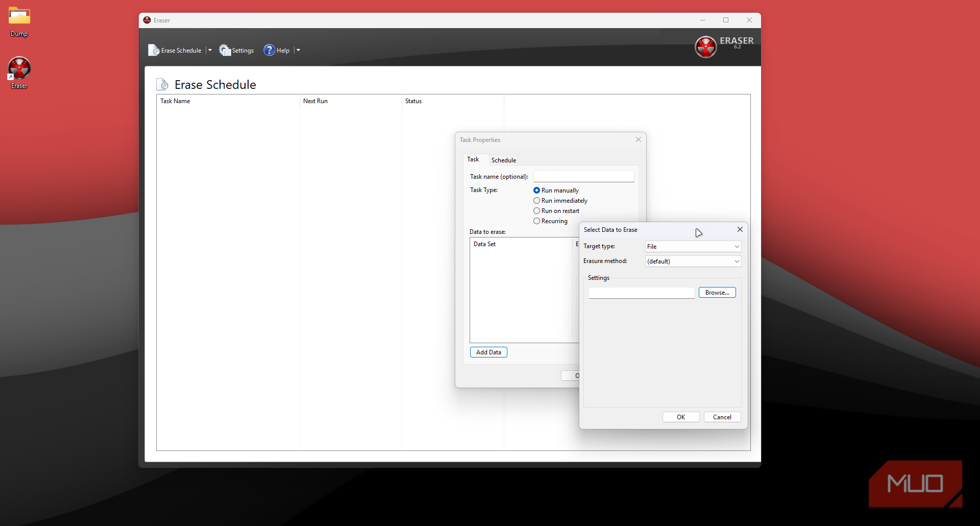The height and width of the screenshot is (526, 980).
Task: Cancel the Select Data to Erase dialog
Action: tap(722, 417)
